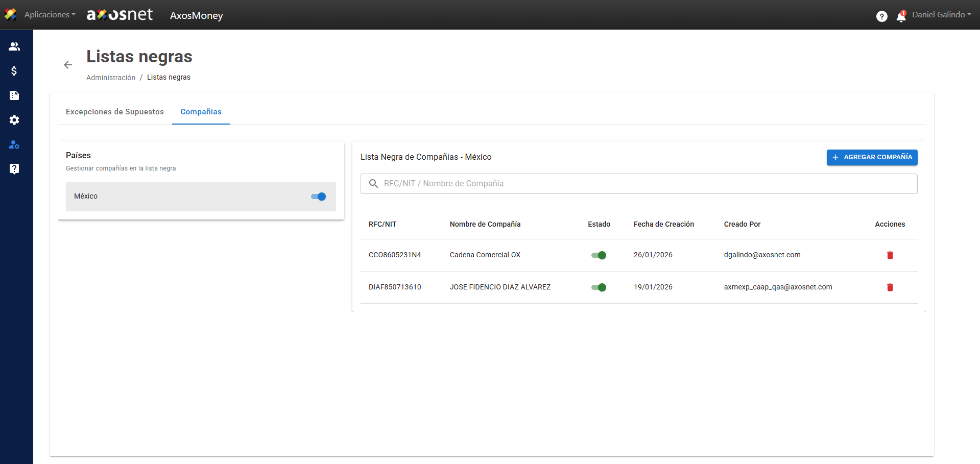Screen dimensions: 980x464
Task: Click the Agregar Compañía button
Action: click(x=872, y=157)
